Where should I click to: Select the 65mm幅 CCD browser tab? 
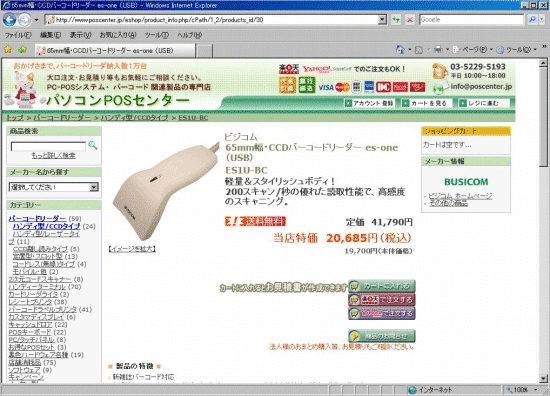[115, 51]
